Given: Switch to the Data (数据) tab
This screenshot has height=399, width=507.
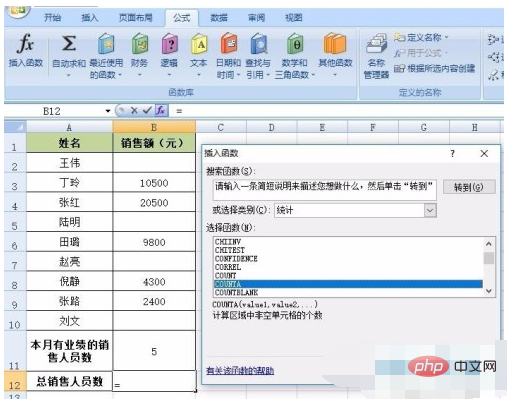Looking at the screenshot, I should 219,17.
